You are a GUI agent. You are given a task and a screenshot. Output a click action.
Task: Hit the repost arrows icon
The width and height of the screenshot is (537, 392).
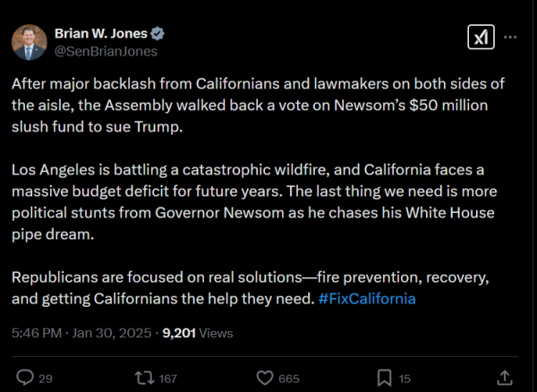(x=141, y=378)
